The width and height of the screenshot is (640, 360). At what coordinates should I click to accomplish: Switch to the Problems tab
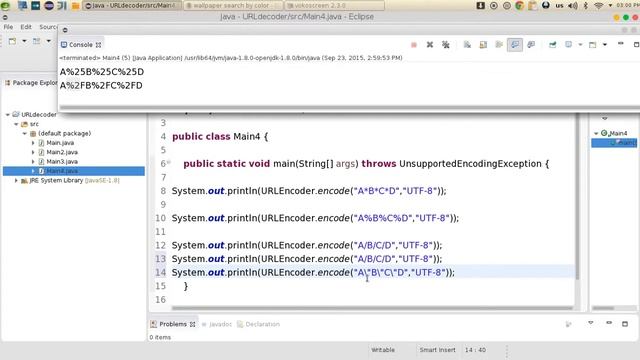click(x=173, y=324)
